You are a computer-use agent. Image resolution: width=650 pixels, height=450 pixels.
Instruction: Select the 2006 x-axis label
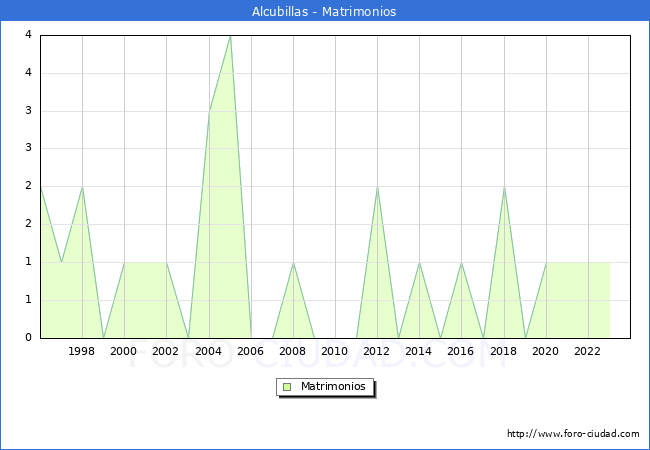tap(250, 351)
